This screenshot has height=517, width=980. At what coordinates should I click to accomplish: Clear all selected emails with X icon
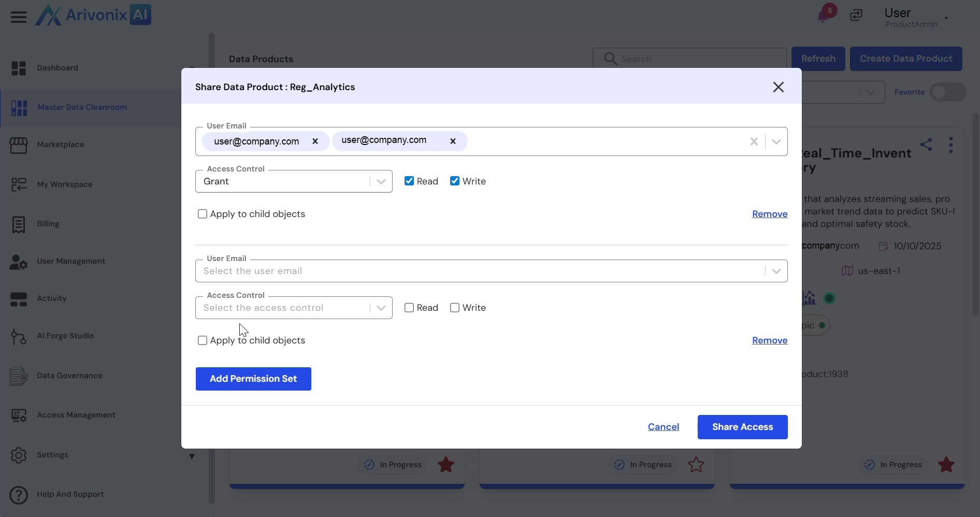pyautogui.click(x=754, y=141)
